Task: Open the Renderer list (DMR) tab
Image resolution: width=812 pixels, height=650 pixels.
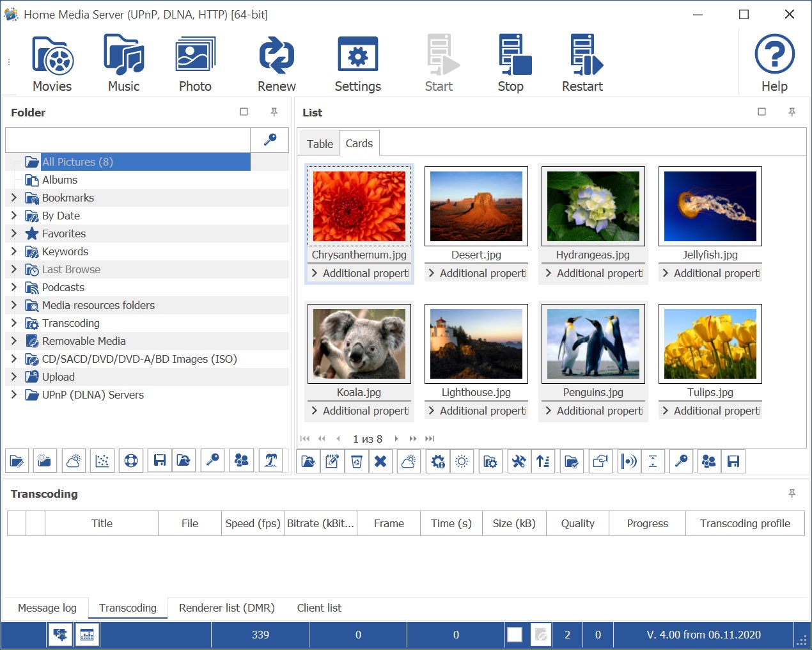Action: coord(226,608)
